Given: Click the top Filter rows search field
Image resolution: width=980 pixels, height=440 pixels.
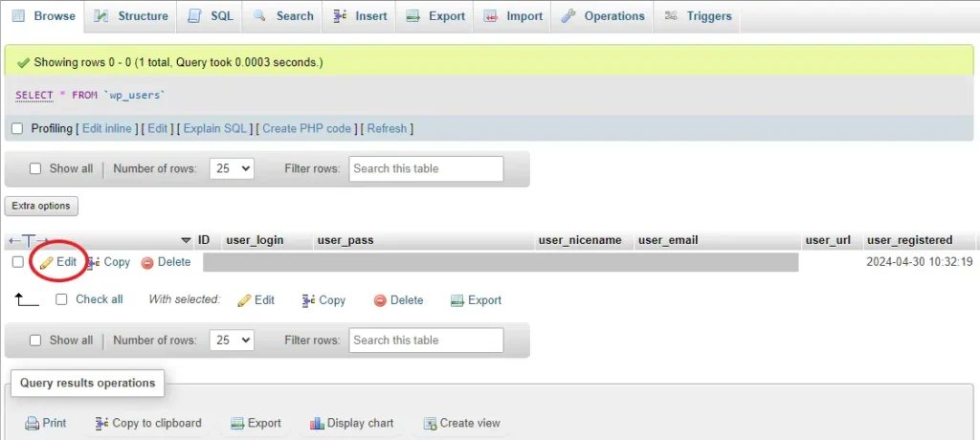Looking at the screenshot, I should point(426,169).
